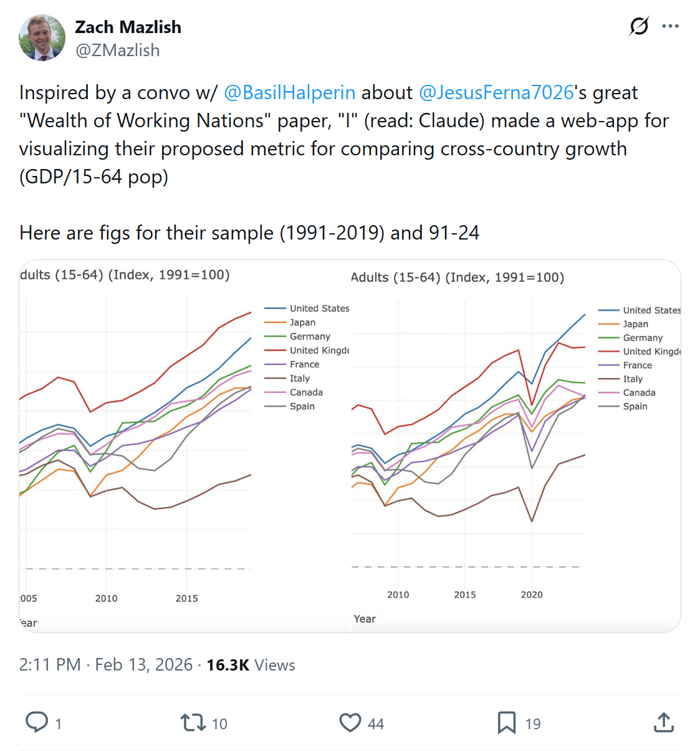Click the @JesusFerna7026 mention link

[x=496, y=92]
